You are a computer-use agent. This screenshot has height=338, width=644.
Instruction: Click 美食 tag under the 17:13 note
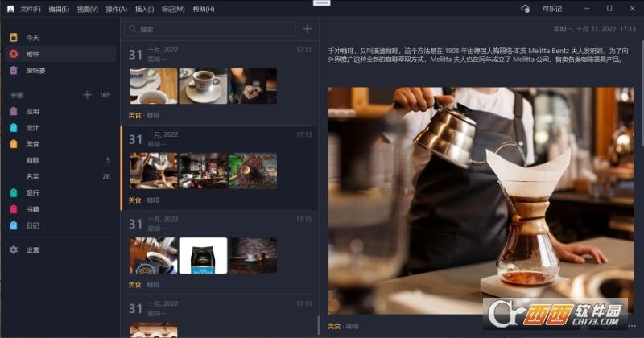pyautogui.click(x=134, y=200)
